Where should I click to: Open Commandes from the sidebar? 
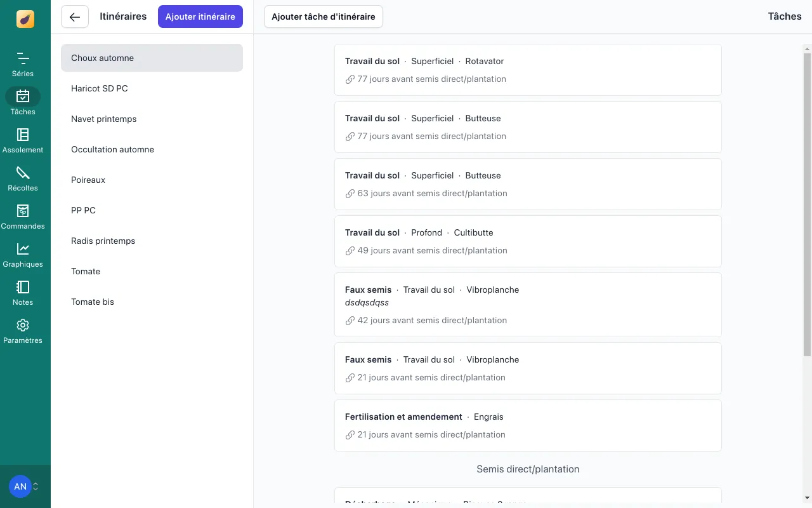pyautogui.click(x=23, y=211)
